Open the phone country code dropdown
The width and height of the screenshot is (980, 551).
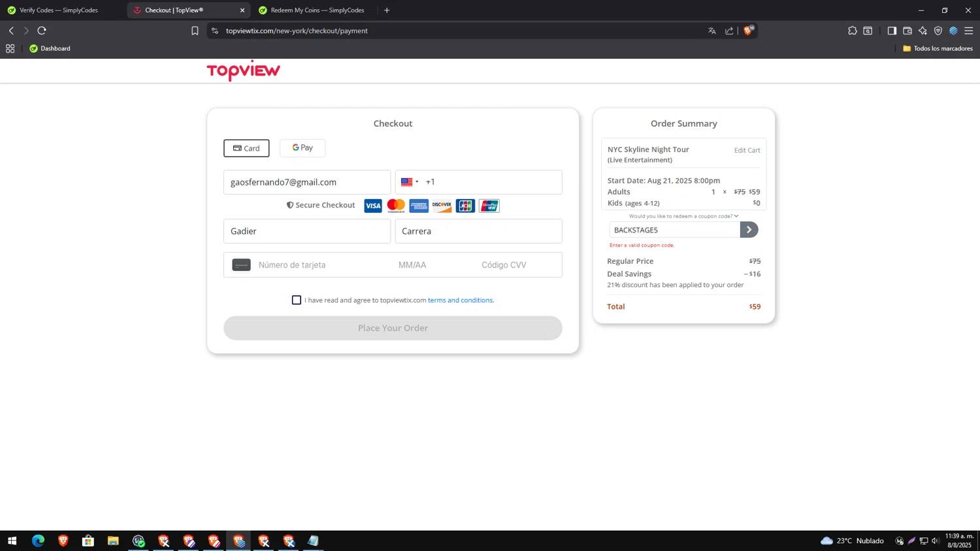pyautogui.click(x=410, y=182)
